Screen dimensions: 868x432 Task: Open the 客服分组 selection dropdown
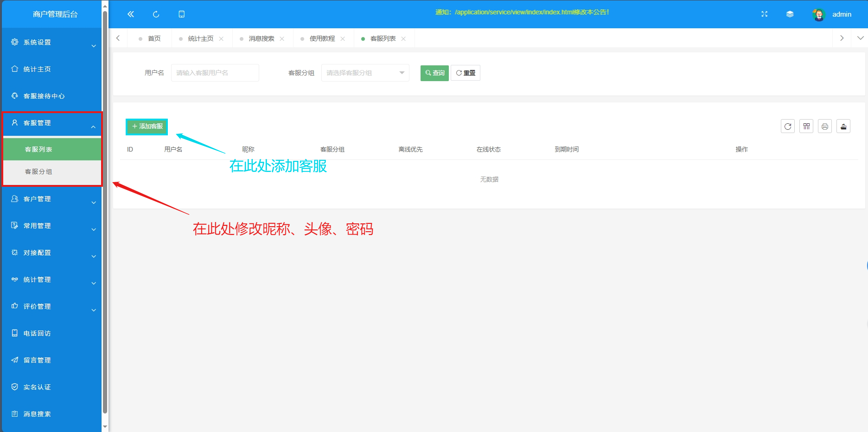(364, 73)
